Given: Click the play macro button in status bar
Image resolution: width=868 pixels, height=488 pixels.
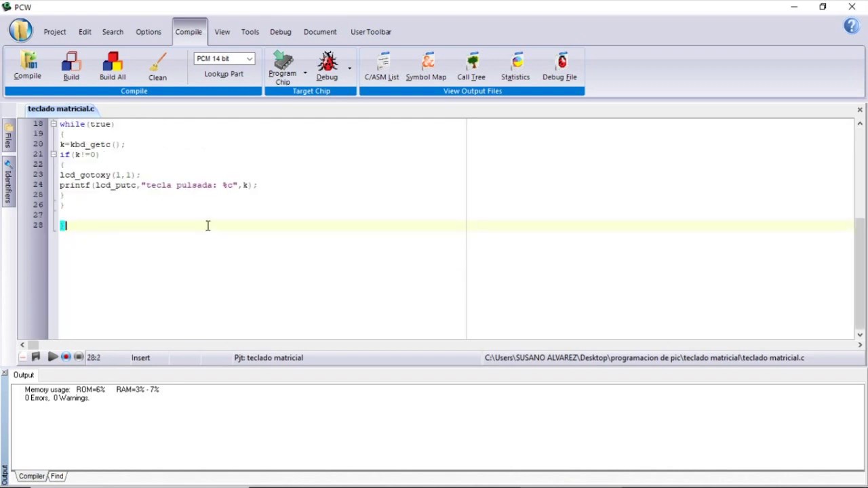Looking at the screenshot, I should pos(52,357).
